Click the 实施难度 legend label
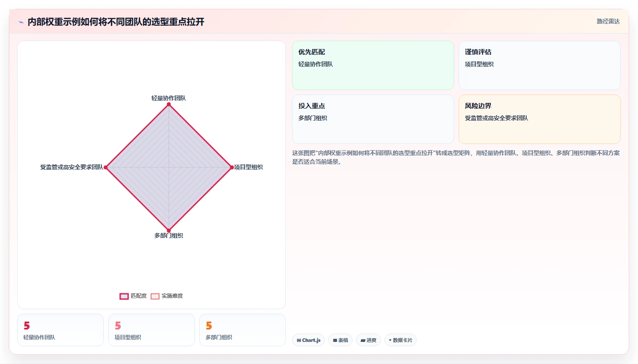Viewport: 638px width, 364px height. [x=172, y=296]
